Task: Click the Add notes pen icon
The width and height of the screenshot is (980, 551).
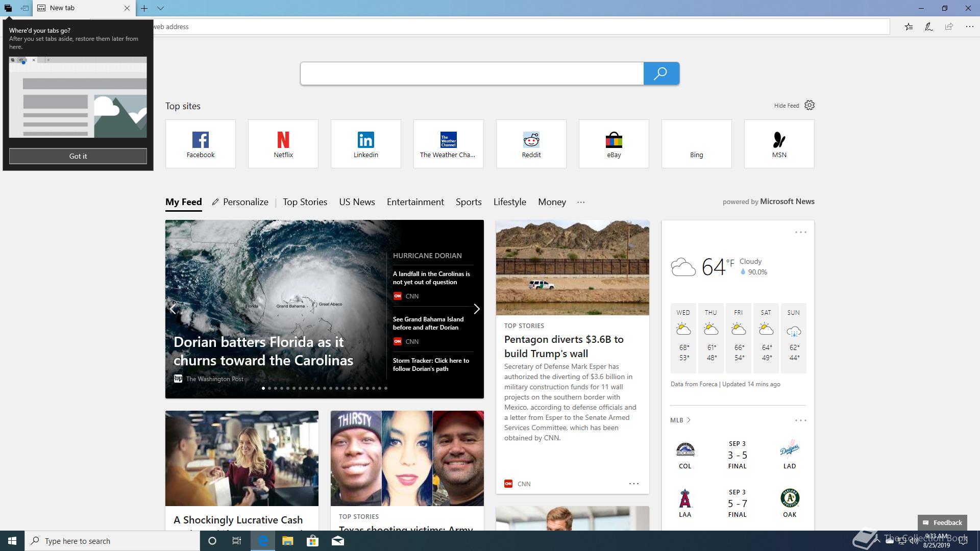Action: point(929,27)
